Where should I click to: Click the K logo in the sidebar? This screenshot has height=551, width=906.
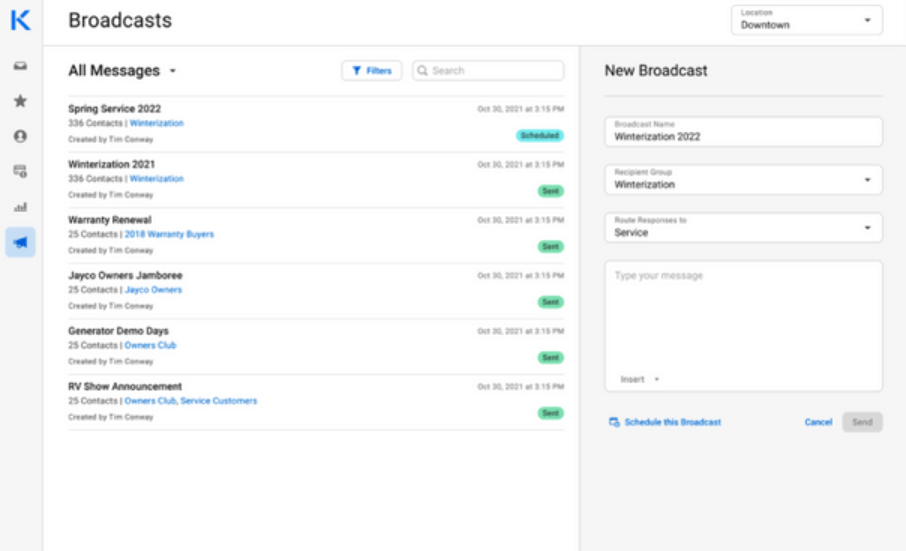coord(20,19)
